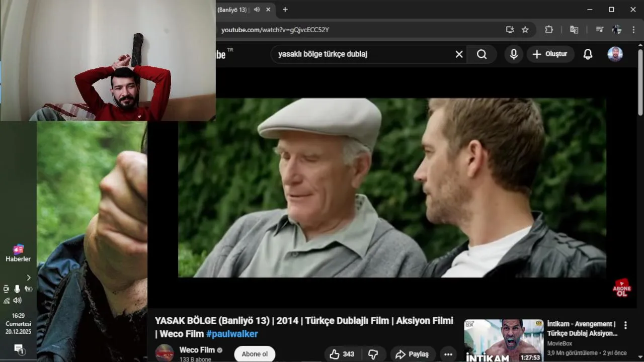The height and width of the screenshot is (362, 644).
Task: Open the clock showing 16:29 Cumartesi
Action: [18, 324]
